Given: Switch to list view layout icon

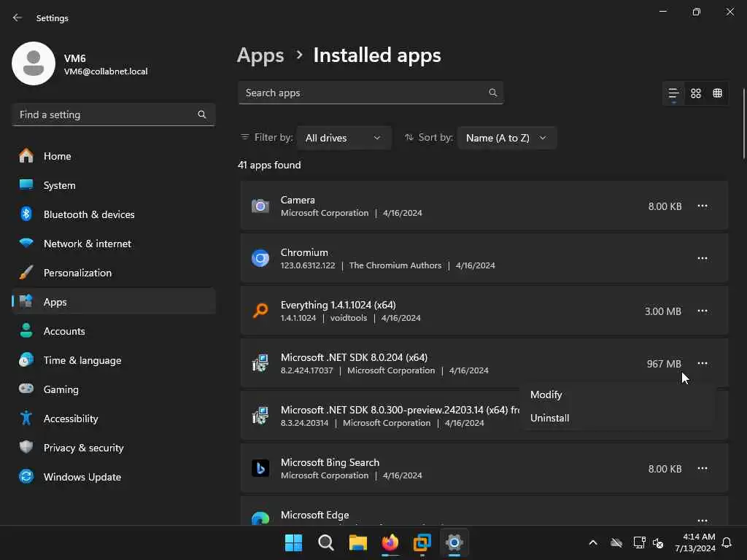Looking at the screenshot, I should 673,93.
